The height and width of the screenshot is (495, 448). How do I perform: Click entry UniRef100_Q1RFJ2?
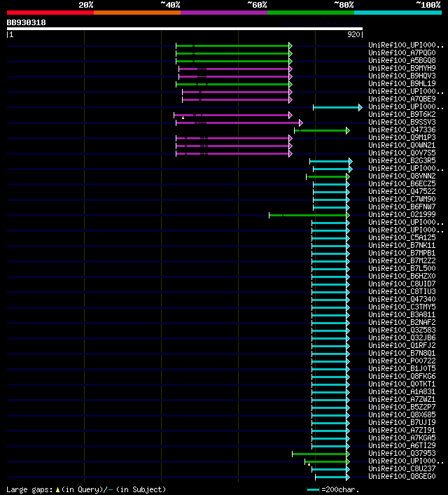tap(402, 345)
